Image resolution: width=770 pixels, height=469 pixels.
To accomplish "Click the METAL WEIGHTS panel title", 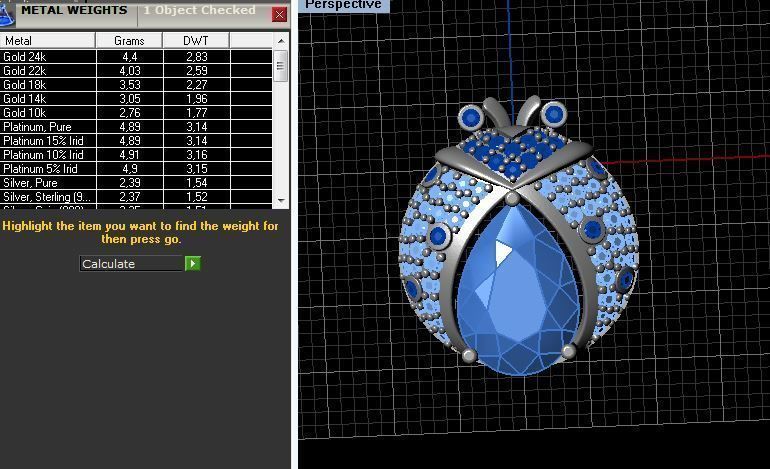I will [x=74, y=10].
